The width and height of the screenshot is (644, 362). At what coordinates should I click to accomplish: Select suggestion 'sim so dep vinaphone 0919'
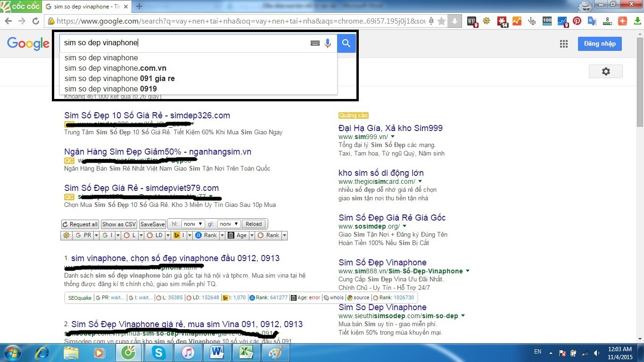coord(198,89)
